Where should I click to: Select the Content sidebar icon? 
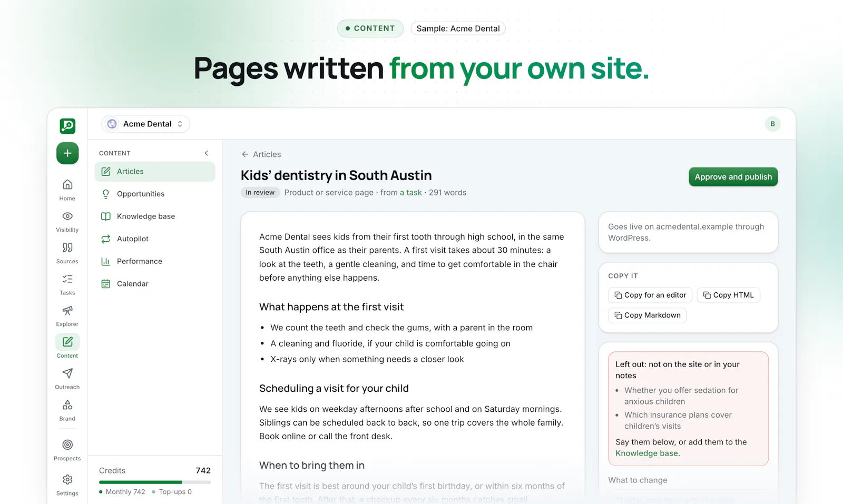tap(67, 348)
